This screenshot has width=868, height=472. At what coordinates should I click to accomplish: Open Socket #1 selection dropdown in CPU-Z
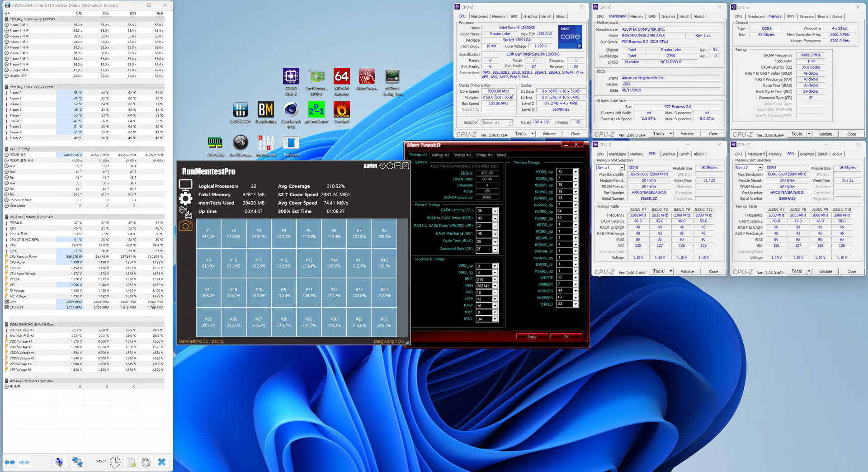(x=510, y=123)
